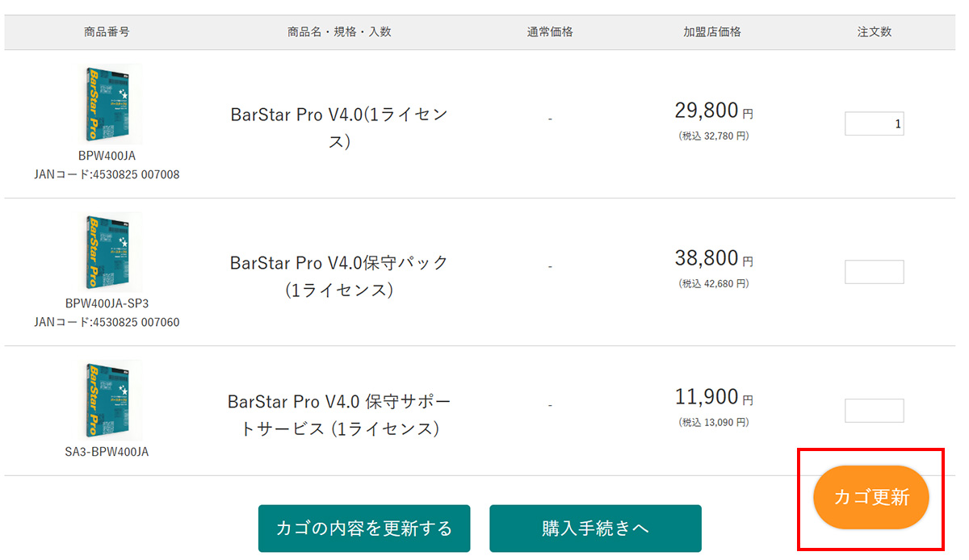Screen dimensions: 969x560
Task: Click product name BarStar Pro V4.0(1ライセンス)
Action: [x=339, y=127]
